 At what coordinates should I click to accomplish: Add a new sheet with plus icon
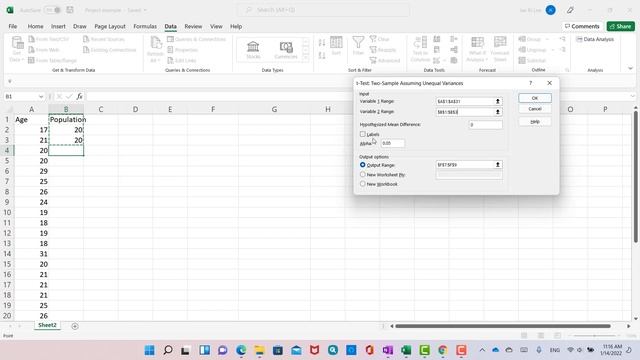(75, 326)
